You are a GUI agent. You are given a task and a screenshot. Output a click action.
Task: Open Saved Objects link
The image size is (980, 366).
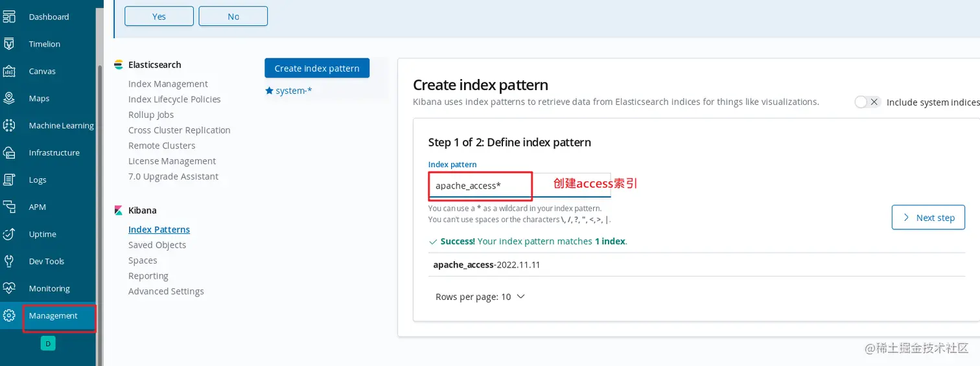pyautogui.click(x=157, y=245)
